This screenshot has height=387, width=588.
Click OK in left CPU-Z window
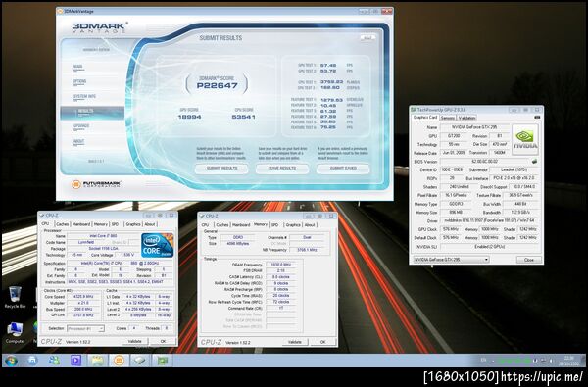click(x=163, y=341)
